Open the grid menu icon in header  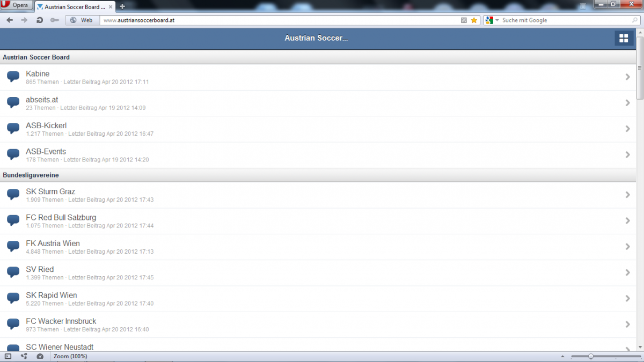(624, 38)
